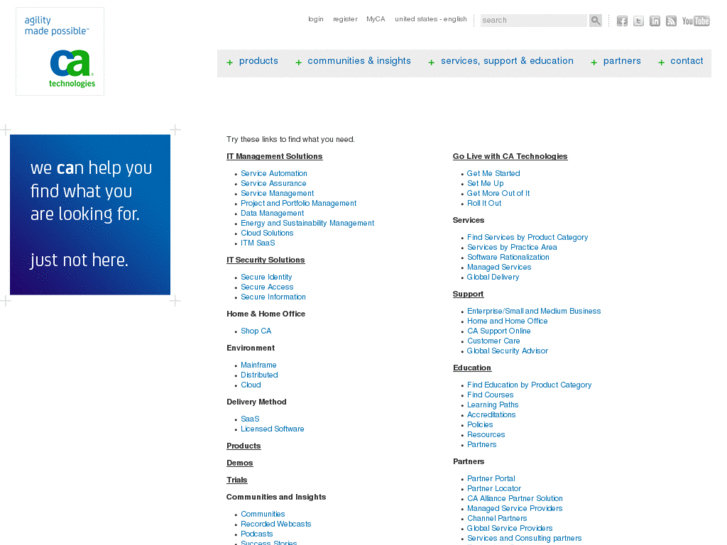727x545 pixels.
Task: Open Find Courses link
Action: tap(490, 395)
